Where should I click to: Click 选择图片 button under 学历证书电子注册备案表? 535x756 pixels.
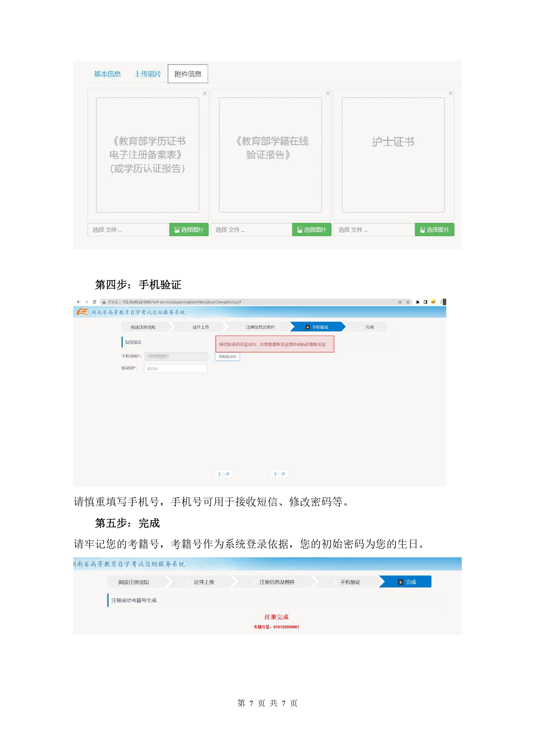(x=189, y=230)
